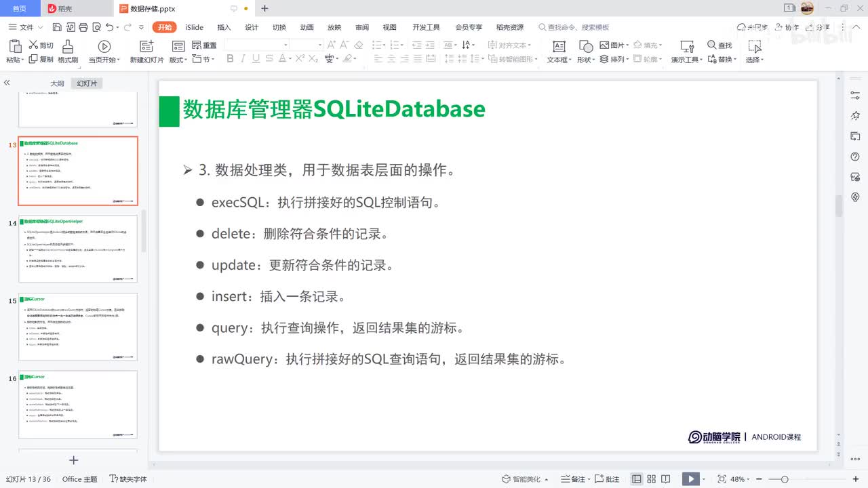
Task: Switch to the 大纲 outline tab
Action: click(x=57, y=83)
